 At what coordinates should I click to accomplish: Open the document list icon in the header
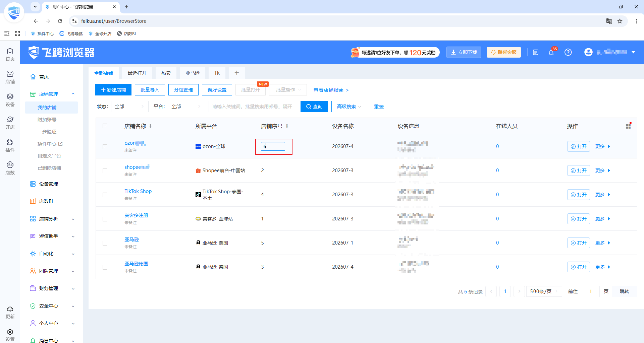pyautogui.click(x=536, y=52)
